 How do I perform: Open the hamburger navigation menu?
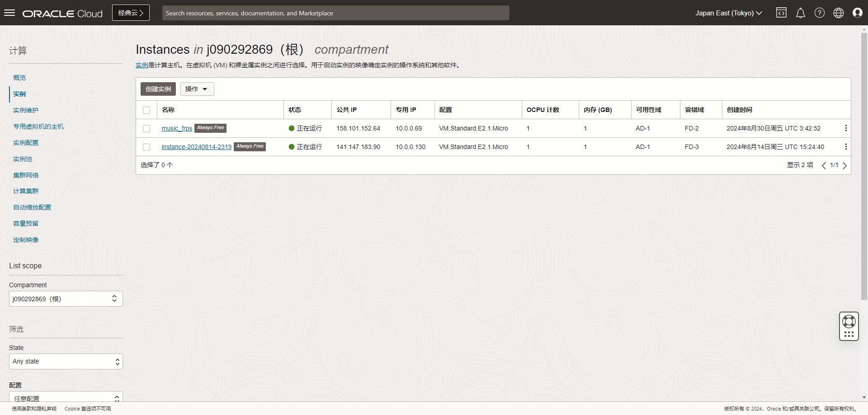(x=9, y=13)
